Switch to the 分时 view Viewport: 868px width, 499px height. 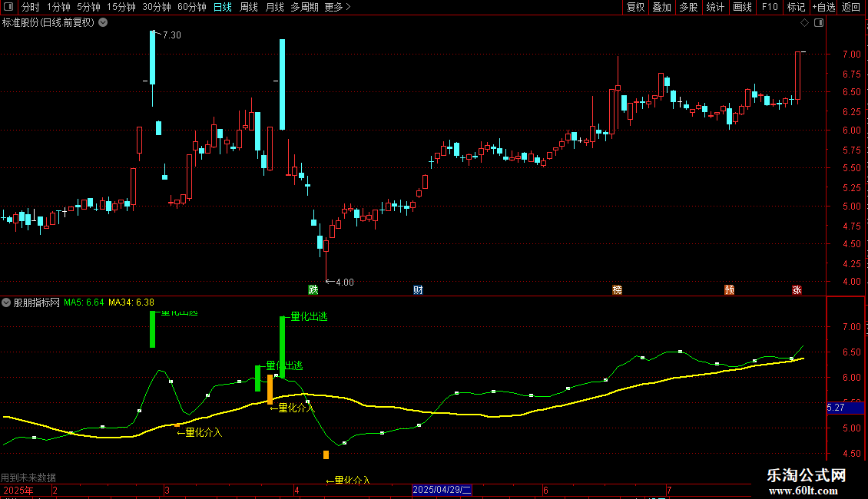[31, 7]
